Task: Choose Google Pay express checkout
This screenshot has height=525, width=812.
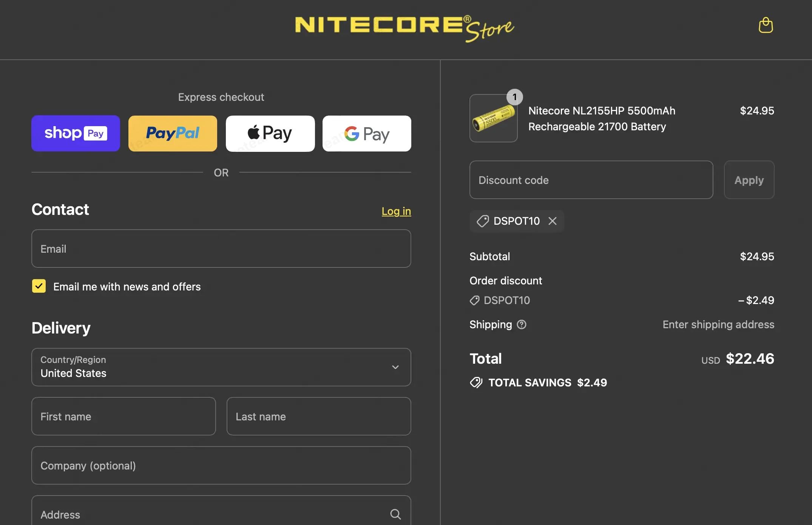Action: [367, 133]
